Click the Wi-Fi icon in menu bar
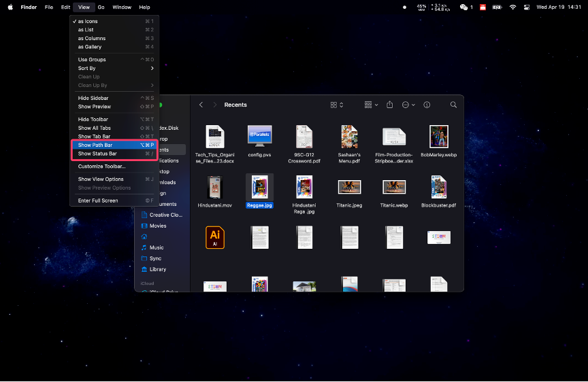Viewport: 588px width, 382px height. pyautogui.click(x=512, y=7)
